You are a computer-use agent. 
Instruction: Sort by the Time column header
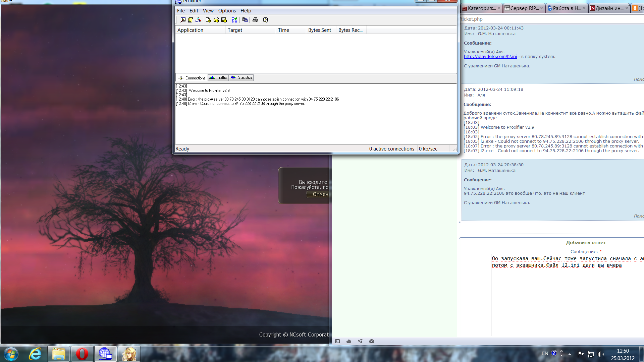(291, 30)
